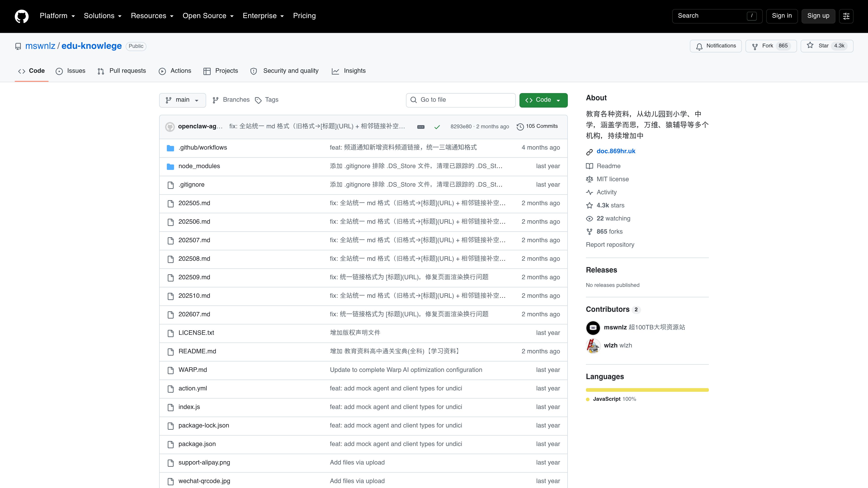Switch to the Projects tab
The image size is (868, 488).
click(x=221, y=71)
